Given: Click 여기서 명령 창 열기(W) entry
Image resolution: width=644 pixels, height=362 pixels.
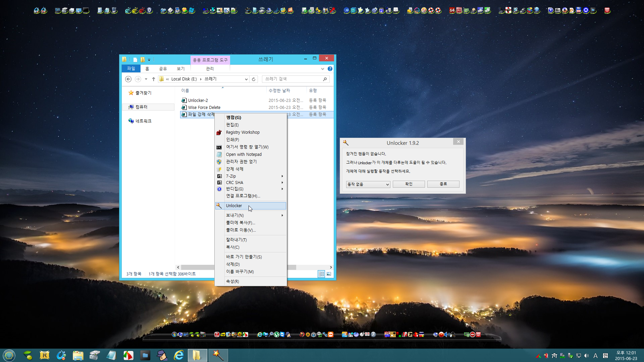Looking at the screenshot, I should 251,147.
